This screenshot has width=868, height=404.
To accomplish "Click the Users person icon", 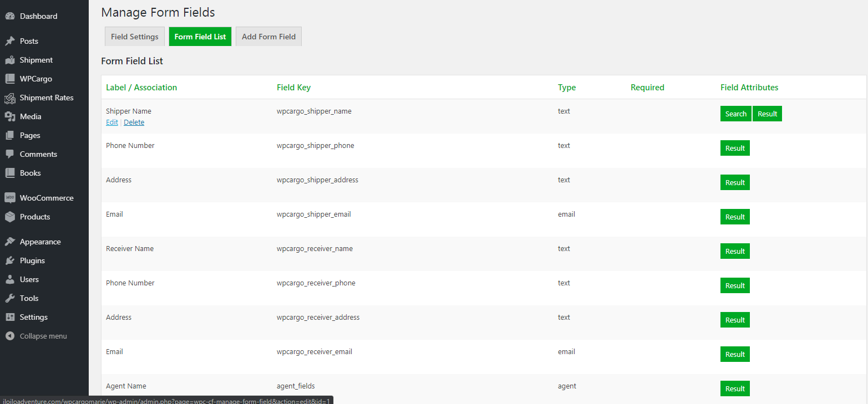I will (x=9, y=279).
